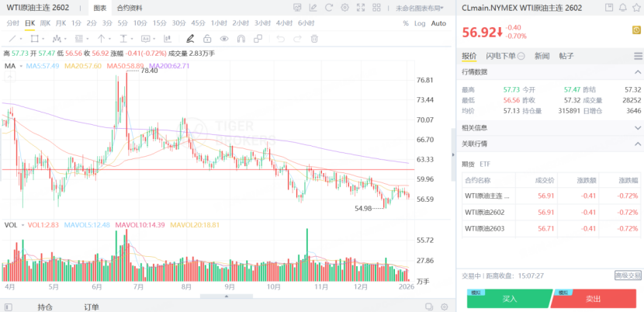Screen dimensions: 644x312
Task: Select the text annotation tool
Action: tap(145, 39)
